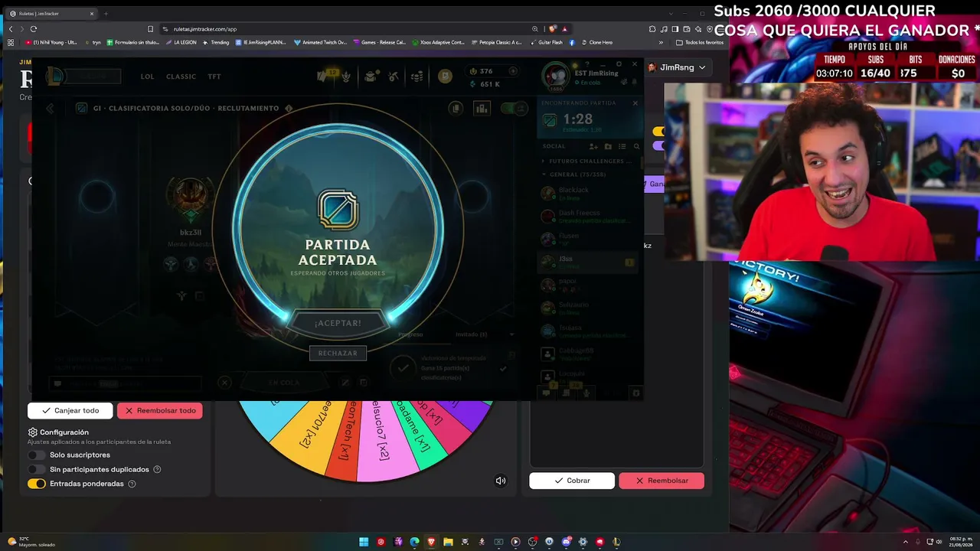Open help for Sin participantes duplicados

pyautogui.click(x=157, y=470)
